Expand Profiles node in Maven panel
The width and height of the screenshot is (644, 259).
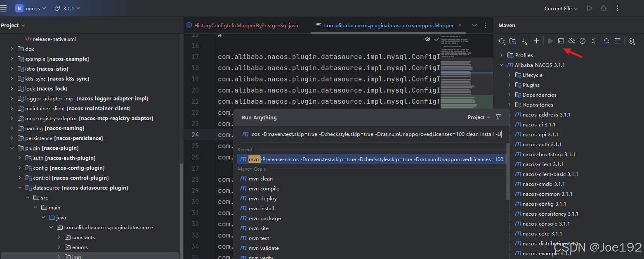(x=502, y=55)
